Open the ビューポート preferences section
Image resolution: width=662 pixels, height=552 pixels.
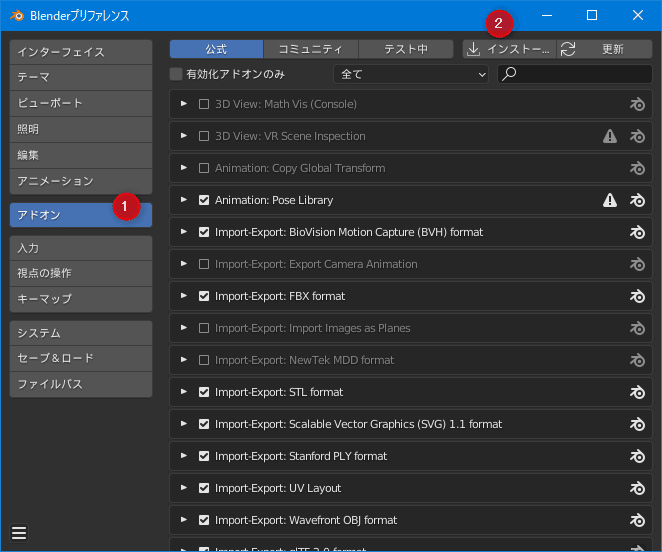(81, 103)
